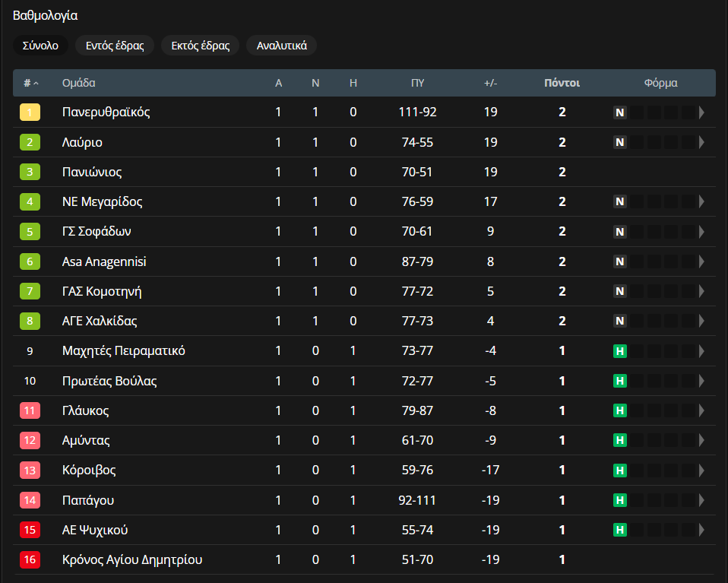Click the H form badge for Πρωτέας Βούλας
728x583 pixels.
point(620,381)
